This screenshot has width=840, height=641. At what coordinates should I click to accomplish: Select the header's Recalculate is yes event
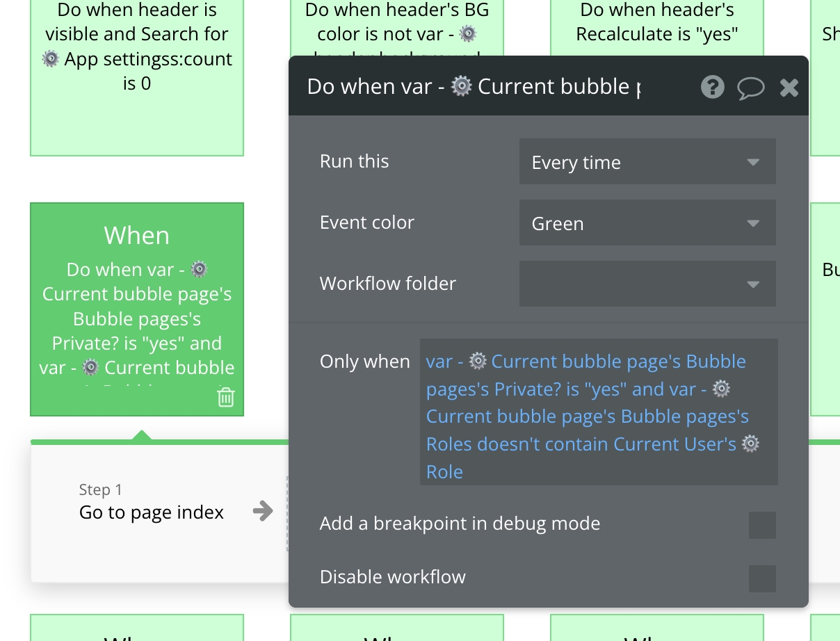point(656,28)
